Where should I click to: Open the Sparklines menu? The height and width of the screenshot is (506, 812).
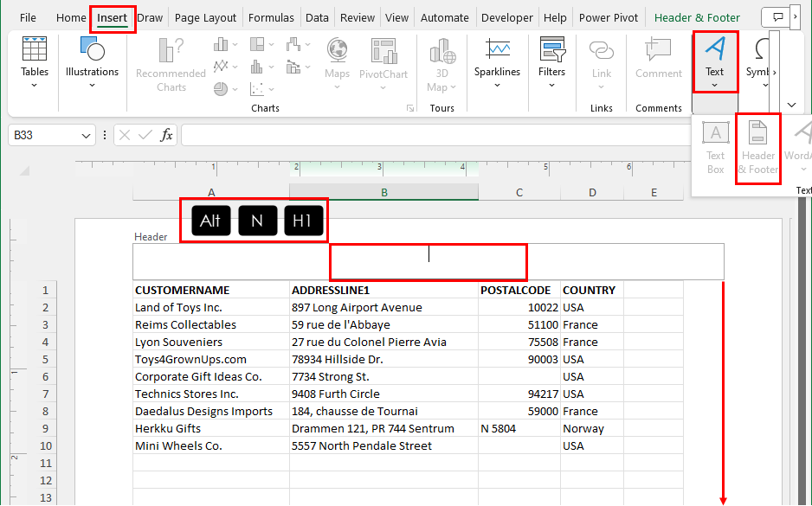[x=497, y=63]
